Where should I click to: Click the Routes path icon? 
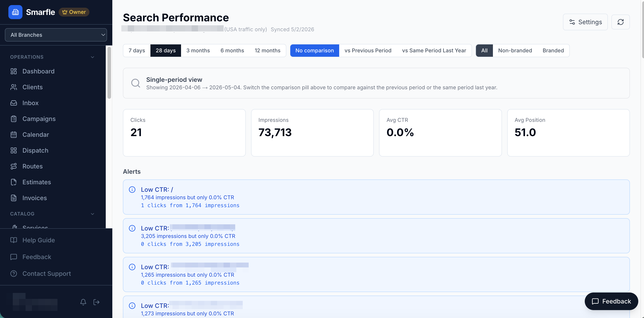tap(13, 166)
